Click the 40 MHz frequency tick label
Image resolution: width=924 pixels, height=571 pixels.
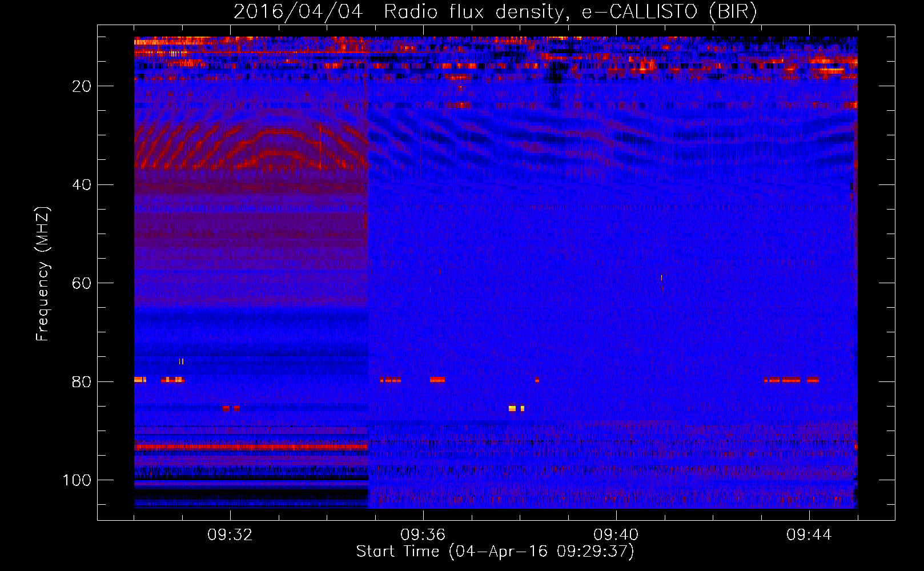click(x=82, y=185)
